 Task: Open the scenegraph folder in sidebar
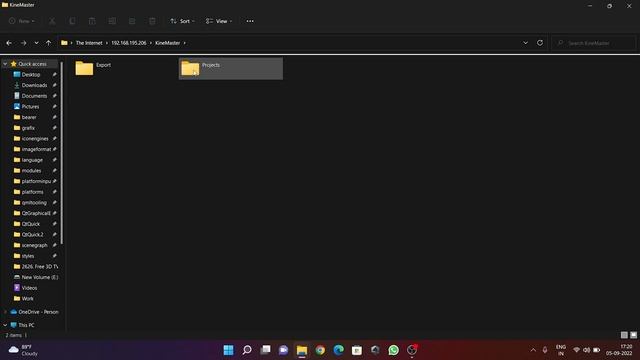[x=34, y=245]
